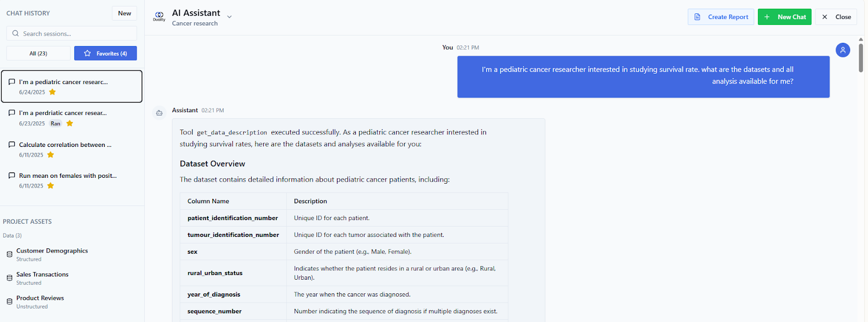Click the Cancer research subtitle
This screenshot has height=322, width=868.
(195, 23)
